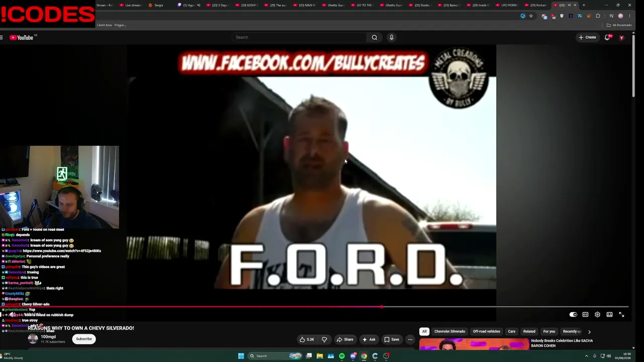Switch to the 830HP tab
The height and width of the screenshot is (362, 644).
pyautogui.click(x=247, y=5)
